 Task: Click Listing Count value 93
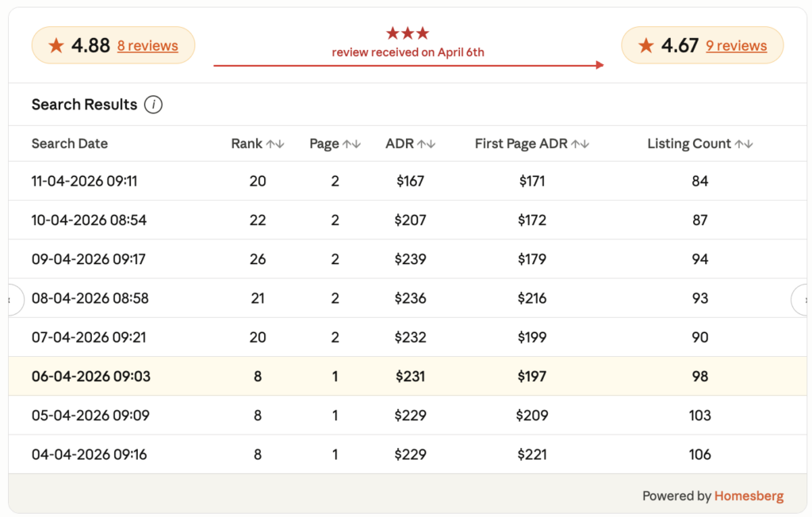pyautogui.click(x=699, y=298)
